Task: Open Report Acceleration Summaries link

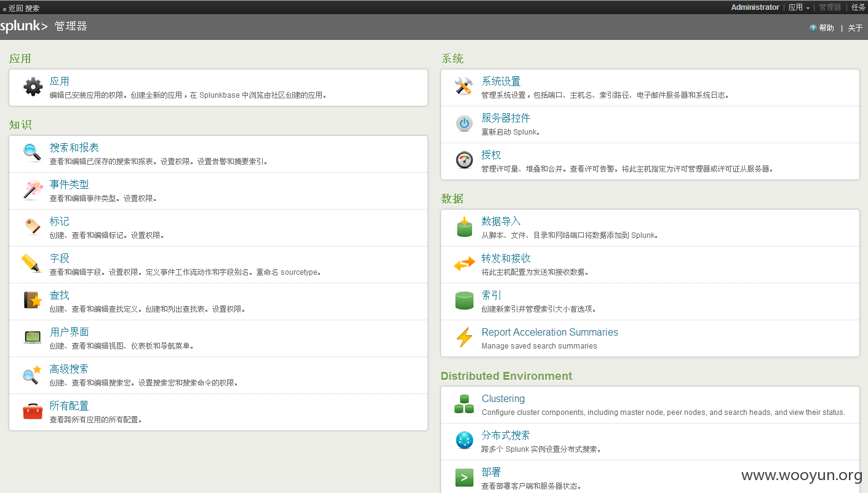Action: [x=549, y=332]
